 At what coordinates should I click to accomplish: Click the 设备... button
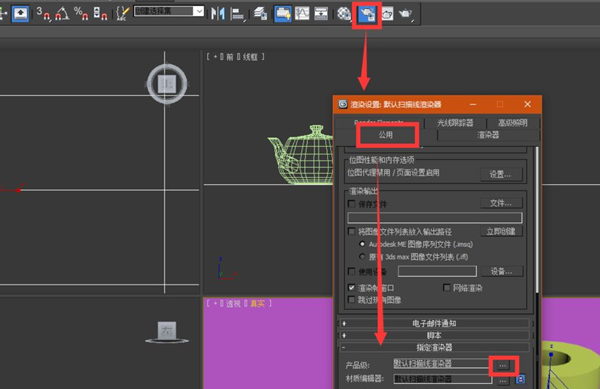(x=502, y=271)
